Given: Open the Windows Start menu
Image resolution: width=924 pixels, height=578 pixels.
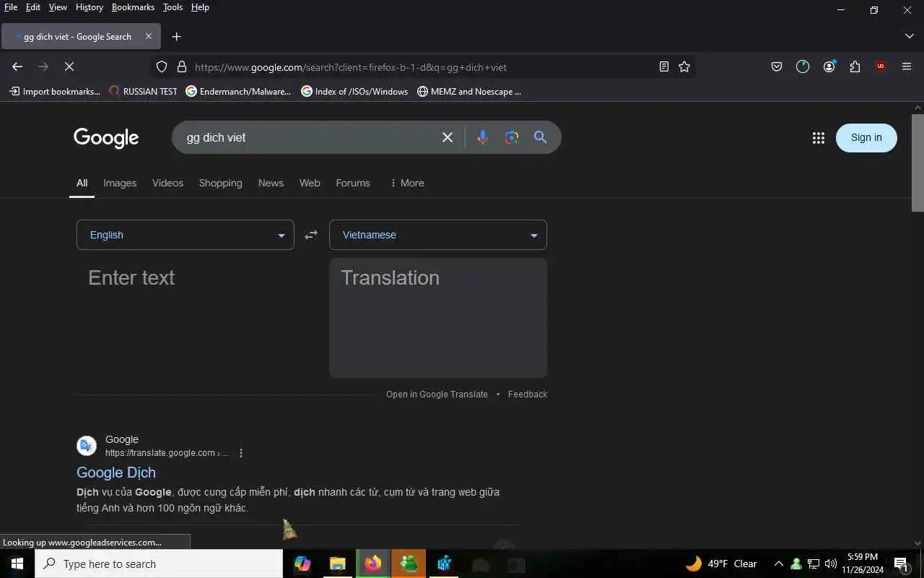Looking at the screenshot, I should [17, 564].
